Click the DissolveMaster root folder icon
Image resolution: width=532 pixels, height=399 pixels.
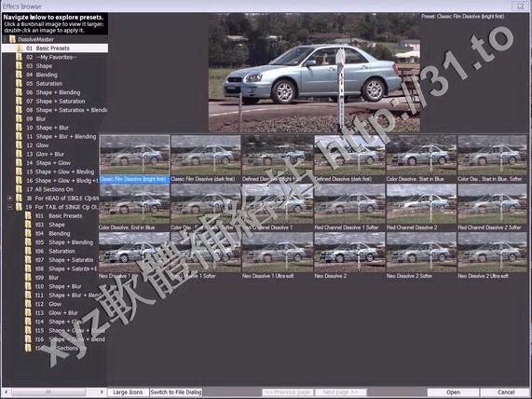tap(12, 39)
